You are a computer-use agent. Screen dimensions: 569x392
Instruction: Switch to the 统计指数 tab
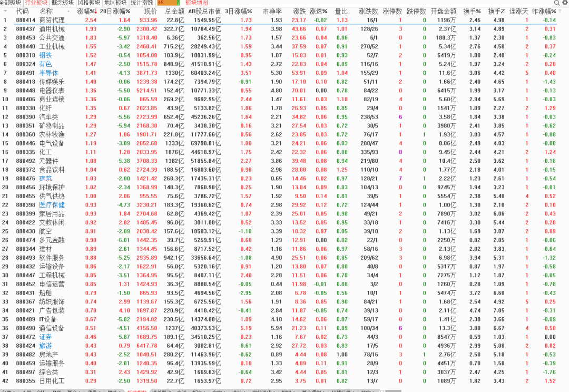142,3
